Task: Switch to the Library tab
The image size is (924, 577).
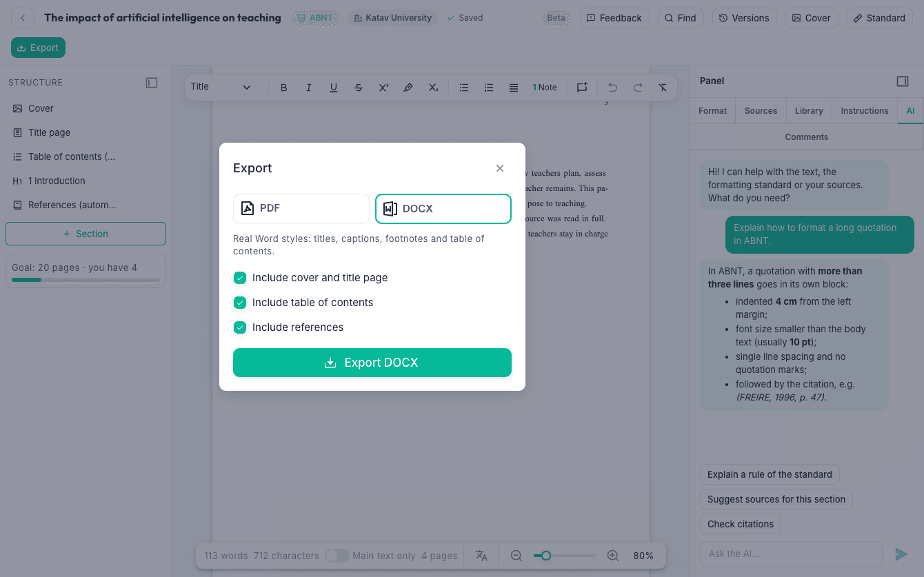Action: coord(809,111)
